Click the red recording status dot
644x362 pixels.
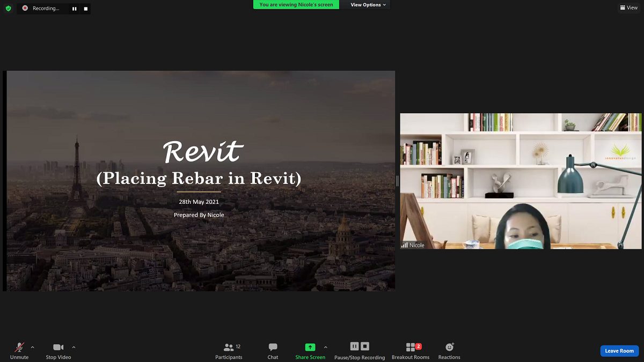(x=25, y=8)
